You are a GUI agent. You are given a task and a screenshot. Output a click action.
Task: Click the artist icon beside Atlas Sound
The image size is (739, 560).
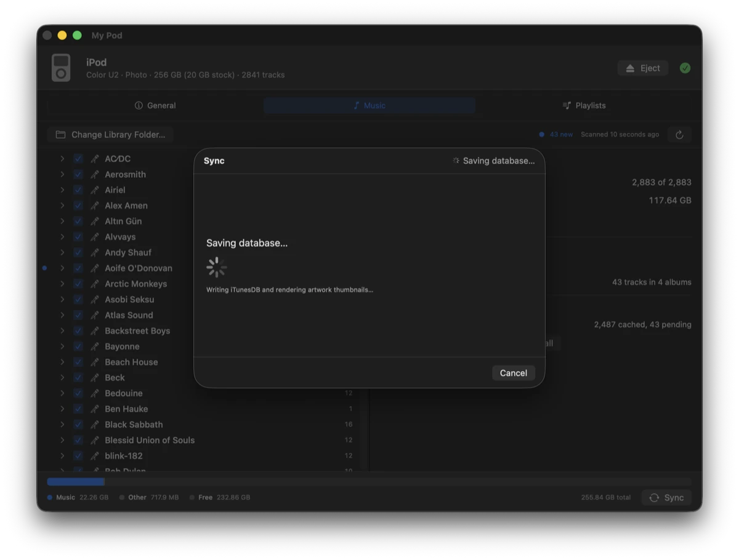[95, 315]
